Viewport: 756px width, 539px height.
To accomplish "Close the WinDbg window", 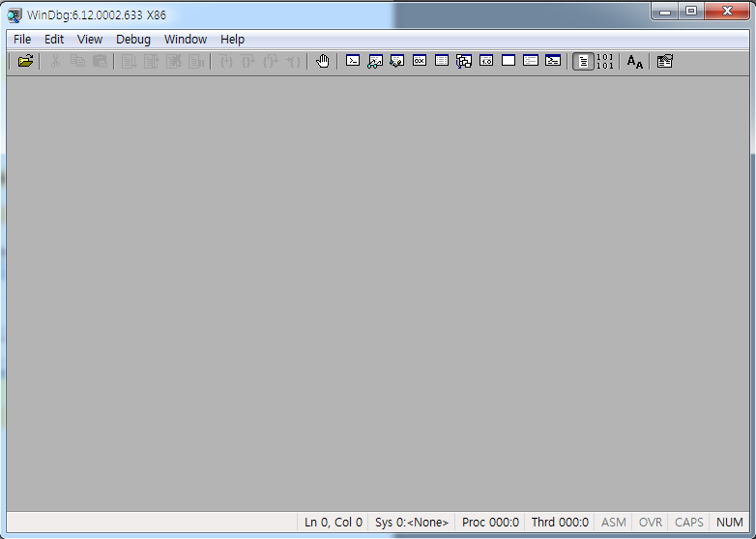I will click(727, 11).
